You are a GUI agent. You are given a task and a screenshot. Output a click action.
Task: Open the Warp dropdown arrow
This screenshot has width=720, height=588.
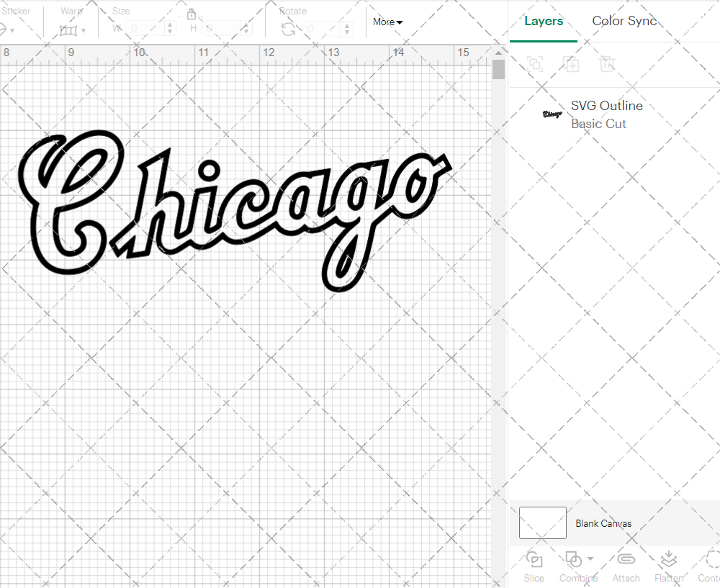(84, 31)
